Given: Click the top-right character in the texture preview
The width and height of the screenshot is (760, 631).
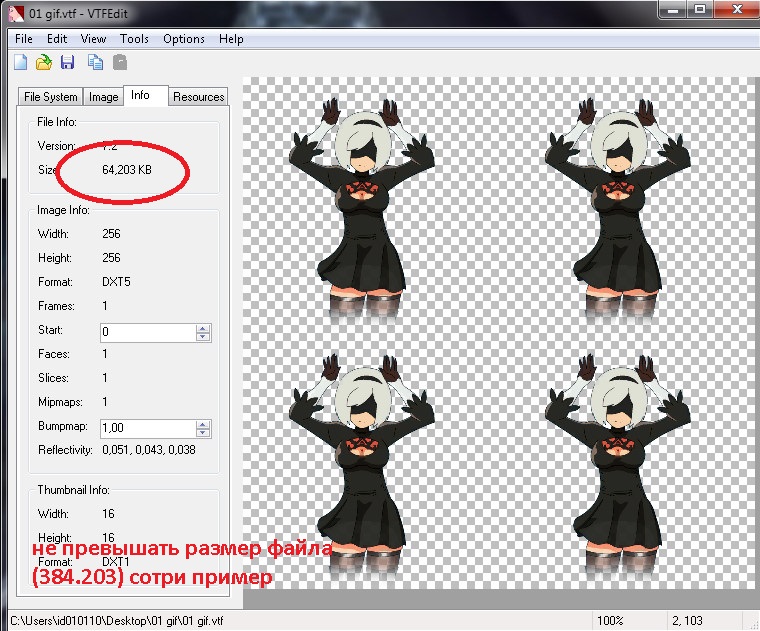Looking at the screenshot, I should coord(618,209).
